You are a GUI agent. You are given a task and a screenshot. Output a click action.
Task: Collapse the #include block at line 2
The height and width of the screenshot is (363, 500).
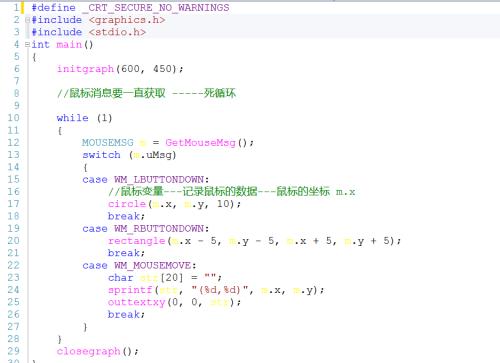click(28, 20)
